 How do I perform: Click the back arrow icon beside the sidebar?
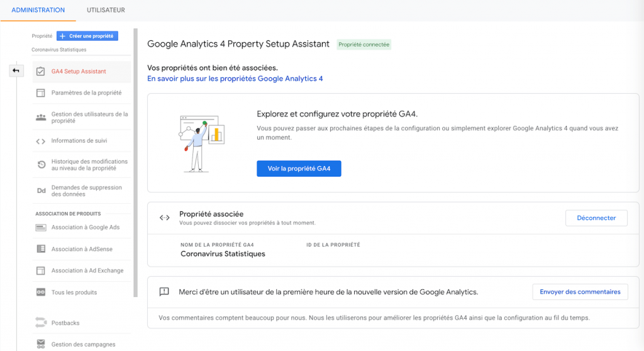[16, 70]
